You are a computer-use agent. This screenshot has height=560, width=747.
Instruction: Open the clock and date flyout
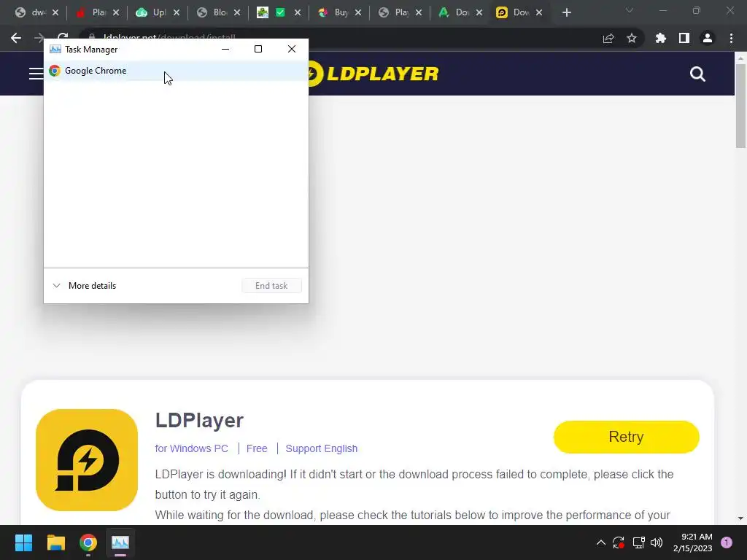pyautogui.click(x=693, y=542)
